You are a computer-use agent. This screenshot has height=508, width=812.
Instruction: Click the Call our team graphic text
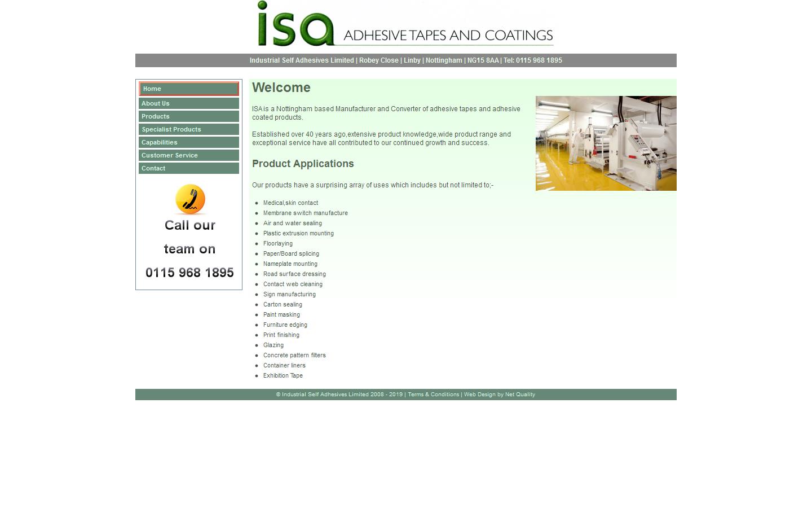pyautogui.click(x=189, y=237)
